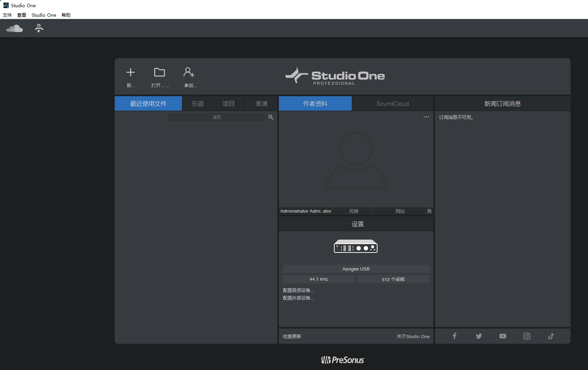Click the audio interface device icon
Screen dimensions: 588x370
pyautogui.click(x=356, y=246)
